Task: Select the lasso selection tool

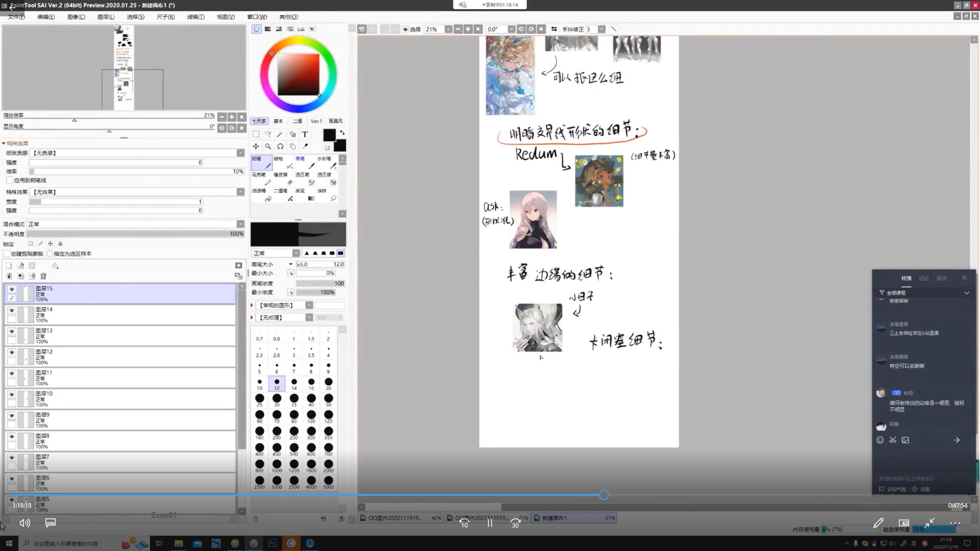Action: [x=268, y=134]
